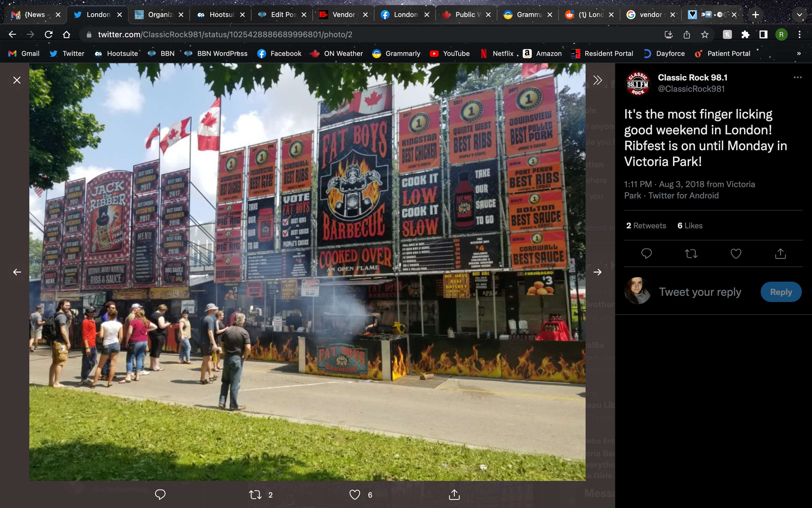Bookmark this tab with the star
The width and height of the screenshot is (812, 508).
click(x=705, y=34)
